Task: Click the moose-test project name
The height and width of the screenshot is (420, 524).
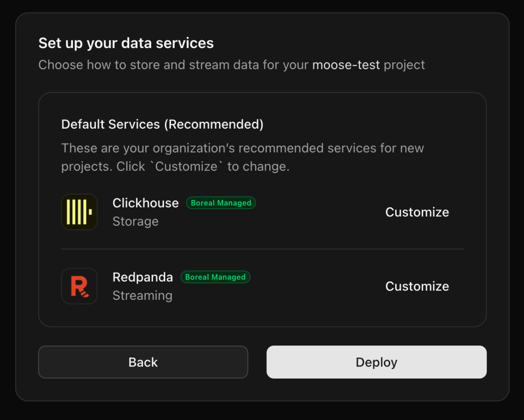Action: pos(346,65)
